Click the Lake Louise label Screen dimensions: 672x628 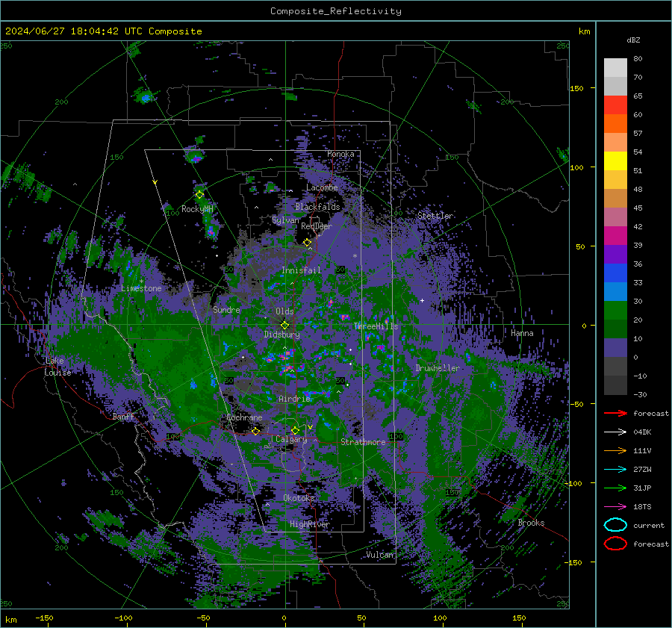click(x=57, y=367)
